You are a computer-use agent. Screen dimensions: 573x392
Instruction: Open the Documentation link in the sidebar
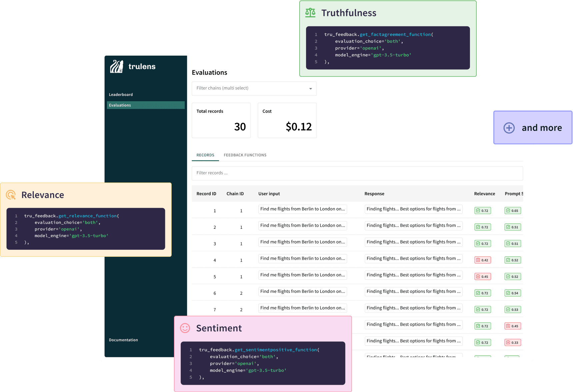123,340
